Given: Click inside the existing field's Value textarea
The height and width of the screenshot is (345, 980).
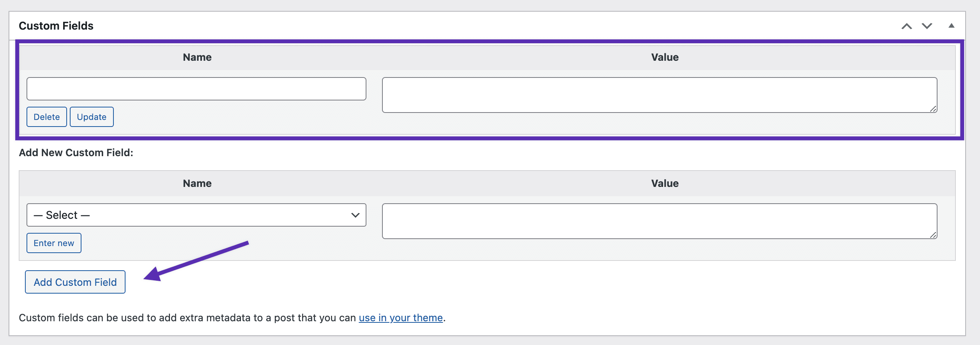Looking at the screenshot, I should coord(659,93).
